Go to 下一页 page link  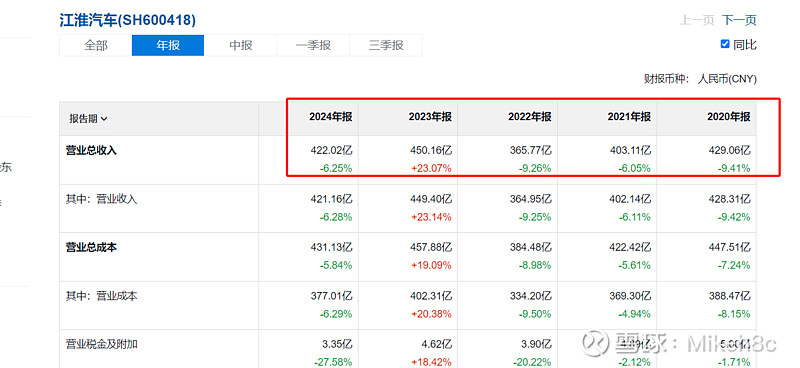[739, 20]
